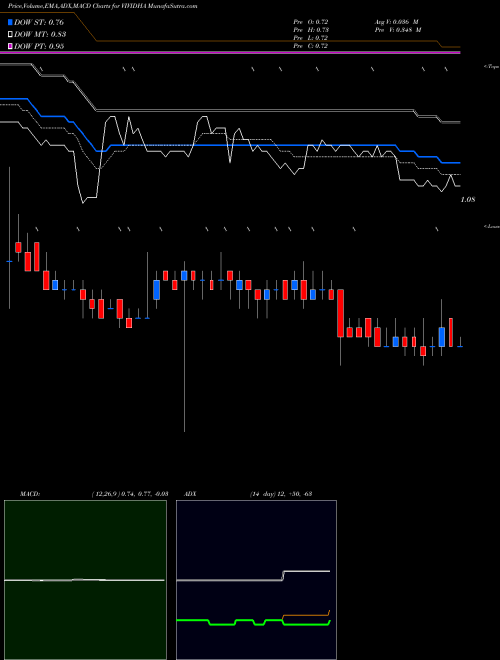Click the 'Pre C: 0.72' value
This screenshot has width=500, height=660.
click(x=311, y=46)
